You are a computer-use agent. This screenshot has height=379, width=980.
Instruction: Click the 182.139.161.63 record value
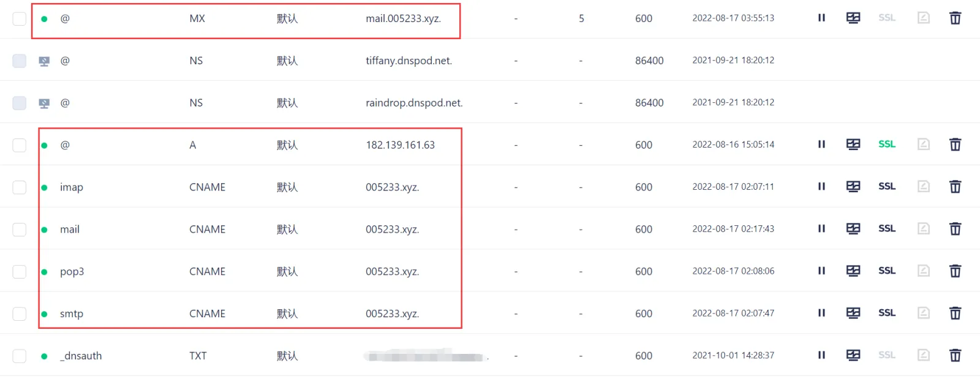click(400, 145)
